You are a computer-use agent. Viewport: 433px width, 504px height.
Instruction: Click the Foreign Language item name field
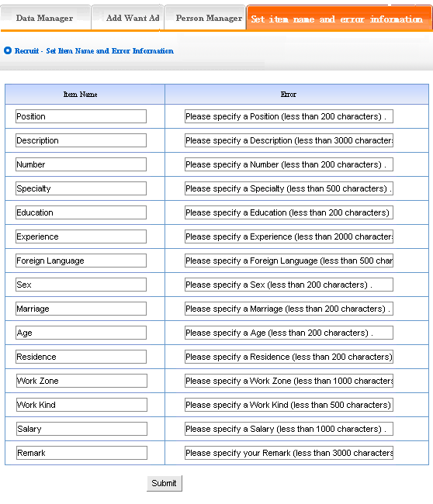(x=81, y=261)
